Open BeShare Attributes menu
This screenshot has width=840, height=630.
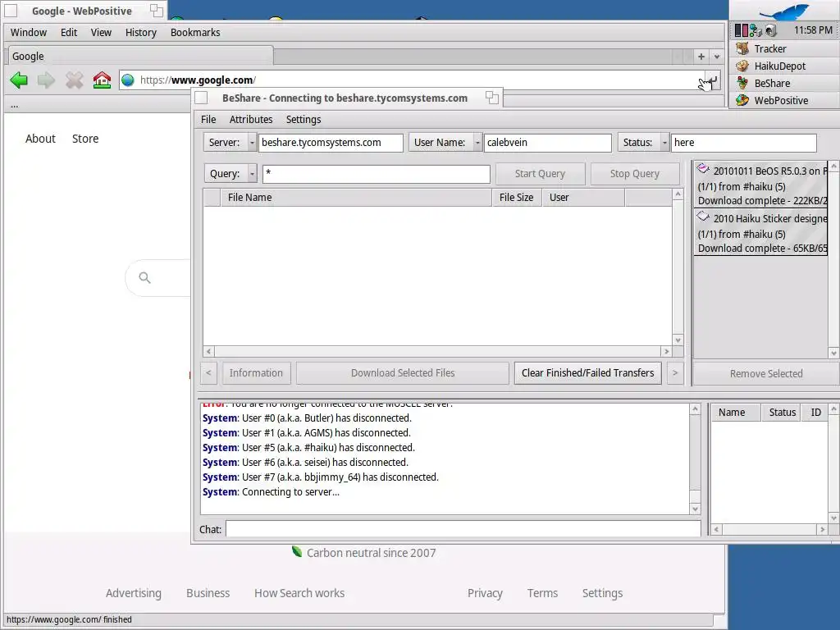pos(251,120)
